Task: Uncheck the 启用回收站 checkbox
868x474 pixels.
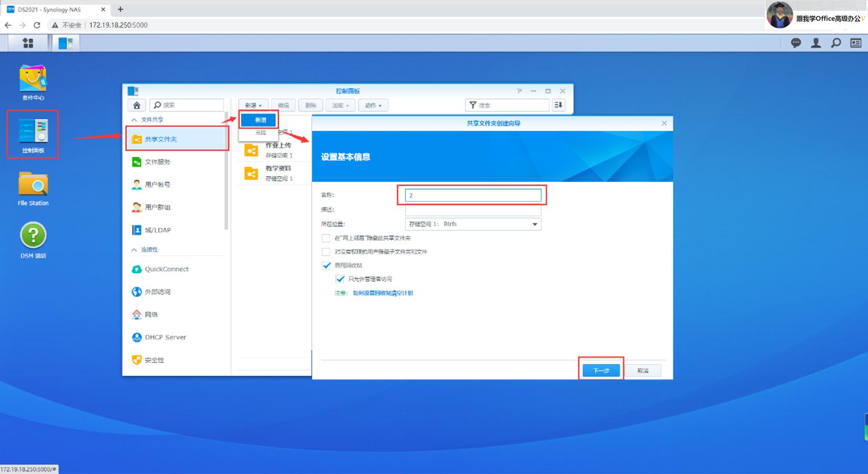Action: click(x=326, y=265)
